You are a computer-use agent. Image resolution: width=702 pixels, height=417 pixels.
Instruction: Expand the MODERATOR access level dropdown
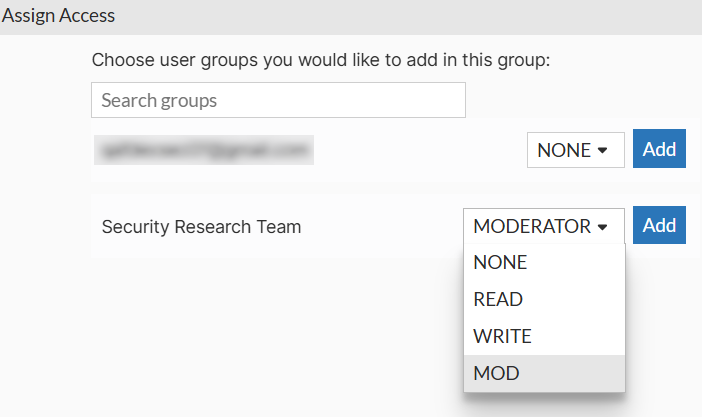point(543,226)
